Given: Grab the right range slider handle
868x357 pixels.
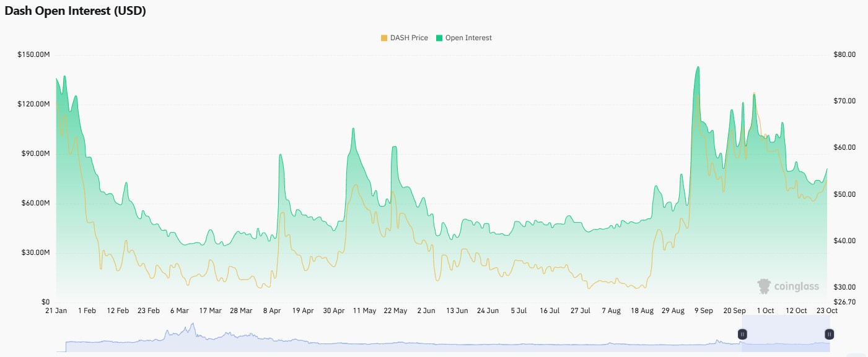Looking at the screenshot, I should (829, 334).
